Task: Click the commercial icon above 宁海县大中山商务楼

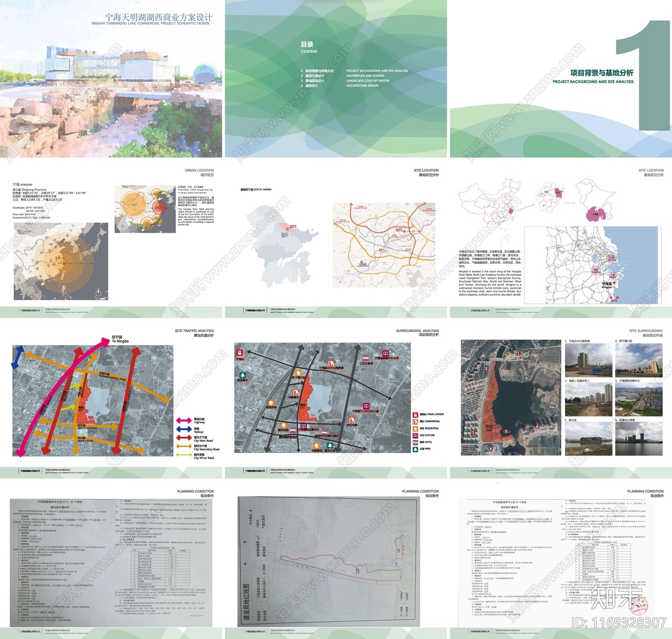Action: [331, 363]
